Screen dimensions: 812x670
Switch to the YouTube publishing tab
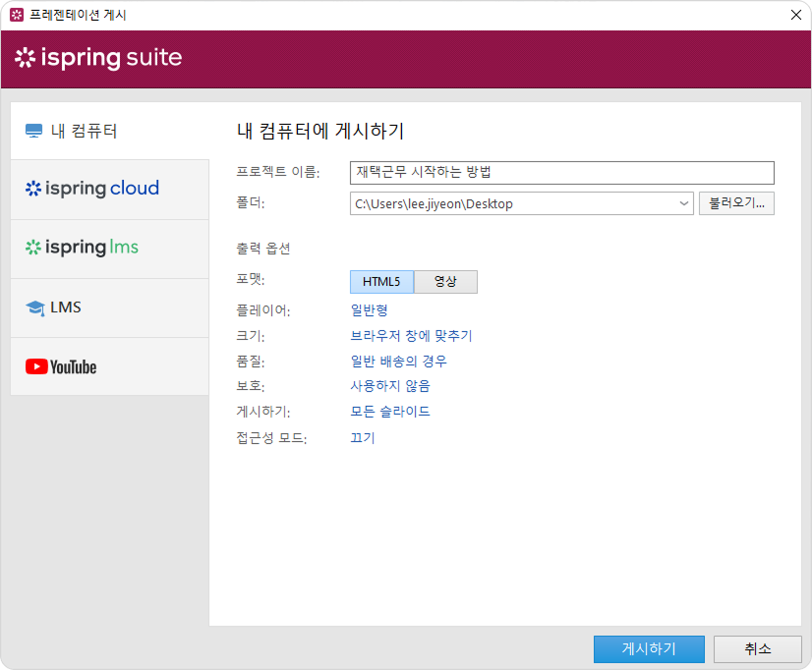pyautogui.click(x=109, y=366)
